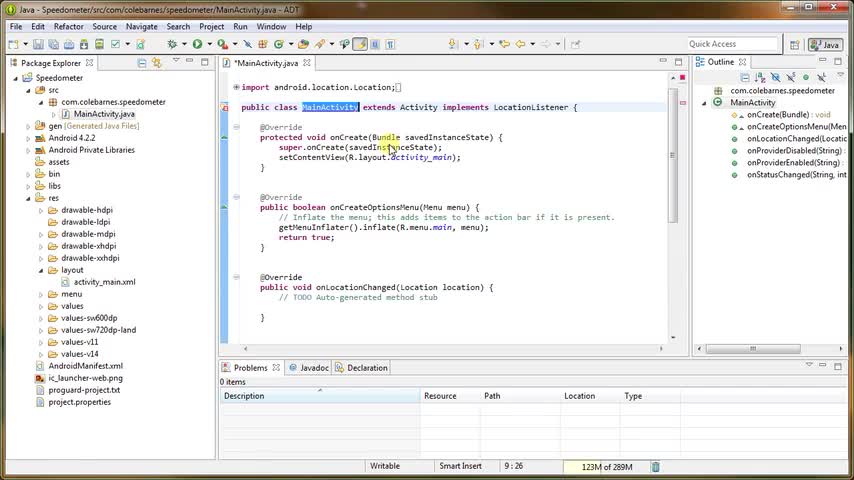This screenshot has width=854, height=480.
Task: Click Back to last edit location arrow
Action: point(504,44)
